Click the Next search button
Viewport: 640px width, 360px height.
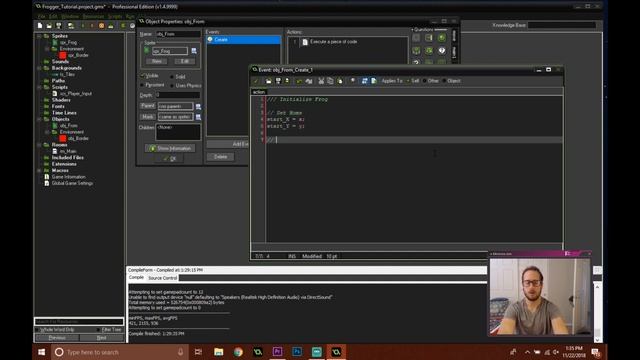click(x=101, y=338)
